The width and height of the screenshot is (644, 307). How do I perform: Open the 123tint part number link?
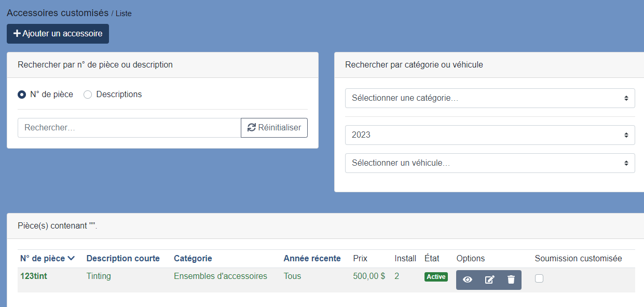coord(34,276)
